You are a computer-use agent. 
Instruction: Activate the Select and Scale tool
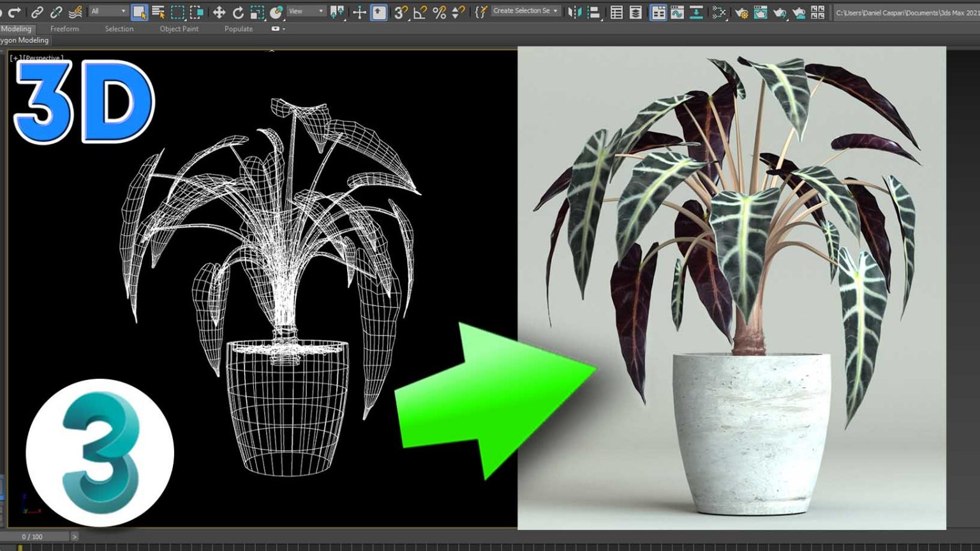[x=257, y=11]
